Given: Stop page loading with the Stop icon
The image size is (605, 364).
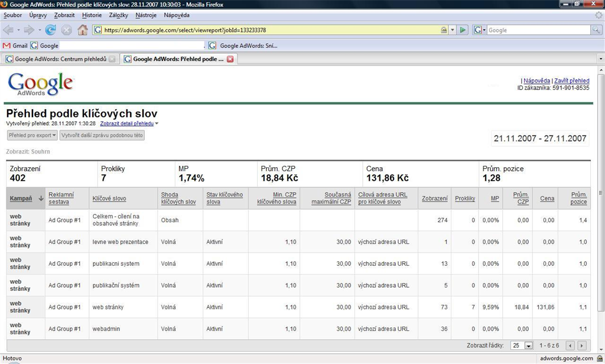Looking at the screenshot, I should coord(67,30).
